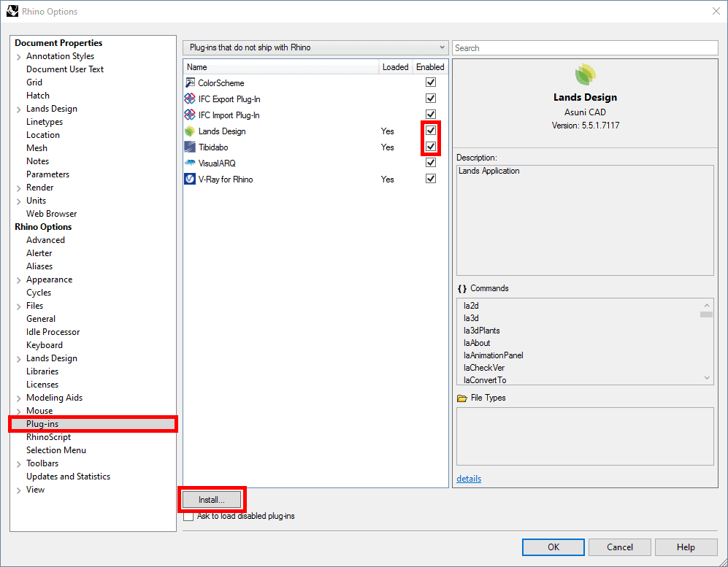
Task: Open the details link
Action: tap(469, 479)
